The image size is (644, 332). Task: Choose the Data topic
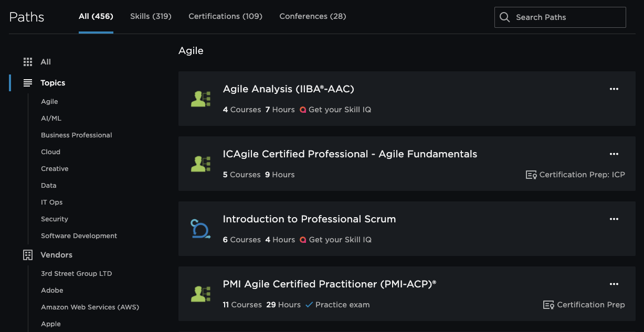[x=49, y=186]
